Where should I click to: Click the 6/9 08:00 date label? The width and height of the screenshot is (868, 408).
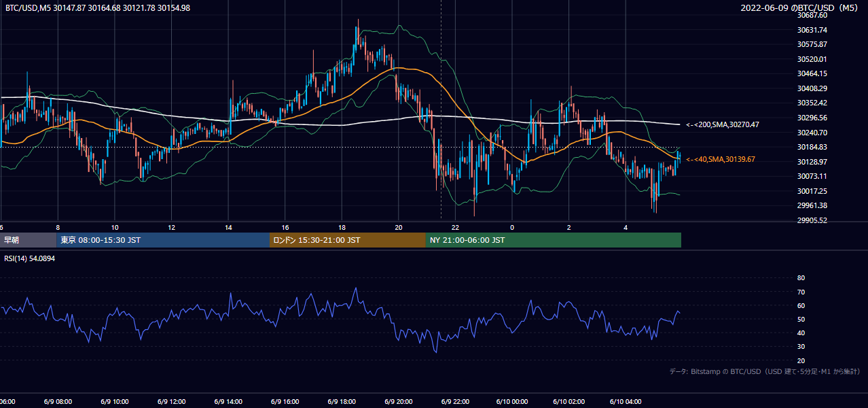click(58, 402)
